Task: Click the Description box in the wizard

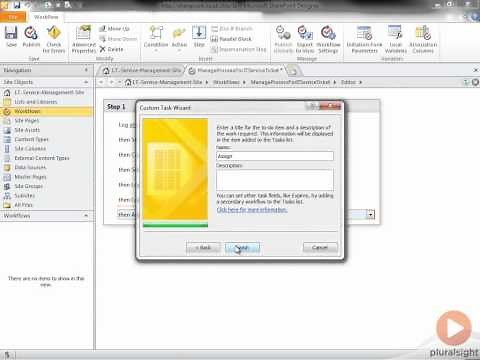Action: click(x=275, y=180)
